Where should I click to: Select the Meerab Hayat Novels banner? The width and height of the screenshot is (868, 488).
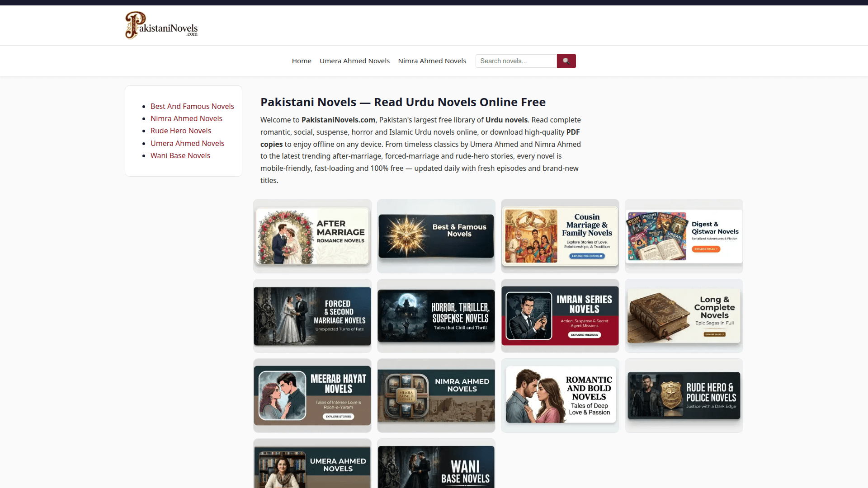coord(312,395)
